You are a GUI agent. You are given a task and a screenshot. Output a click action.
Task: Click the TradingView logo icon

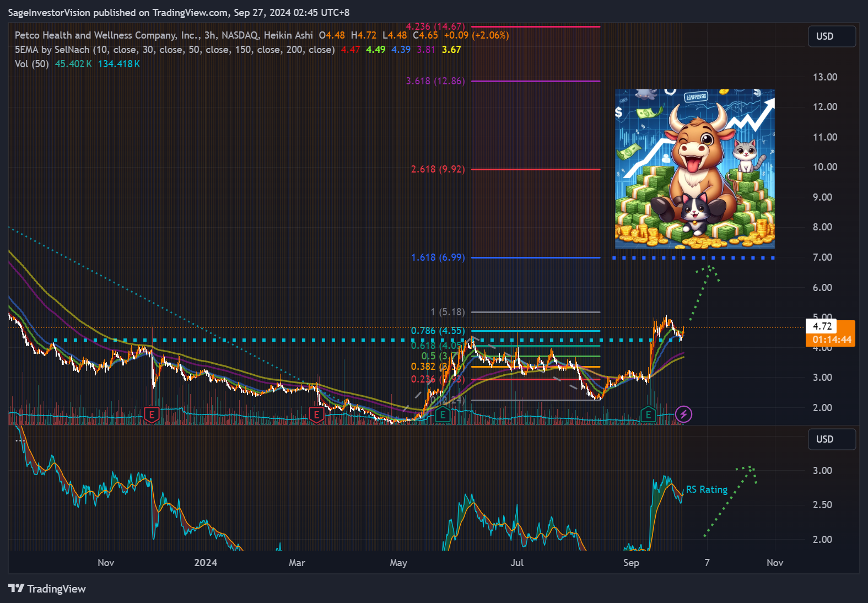click(x=17, y=588)
